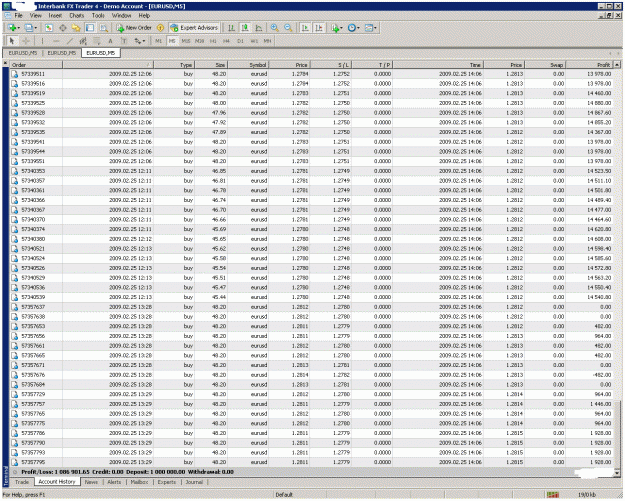Select order row 57339511
The height and width of the screenshot is (501, 625).
311,74
